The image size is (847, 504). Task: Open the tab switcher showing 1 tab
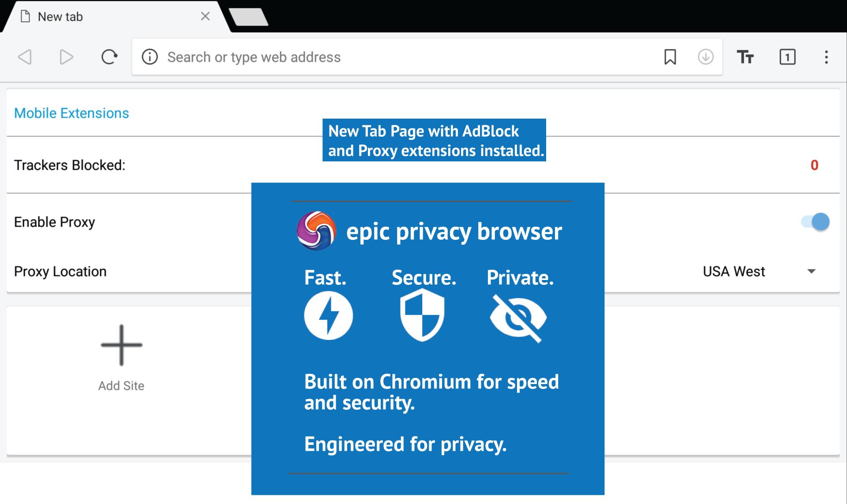(x=787, y=57)
